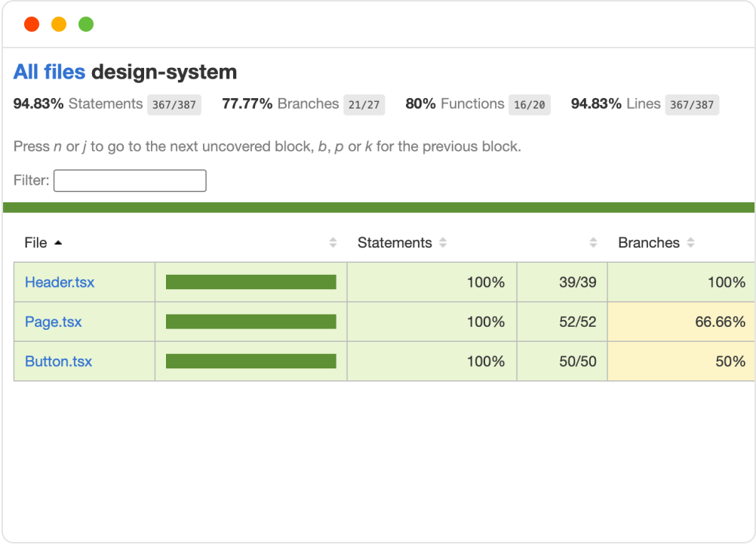
Task: Open Button.tsx coverage report
Action: [58, 361]
